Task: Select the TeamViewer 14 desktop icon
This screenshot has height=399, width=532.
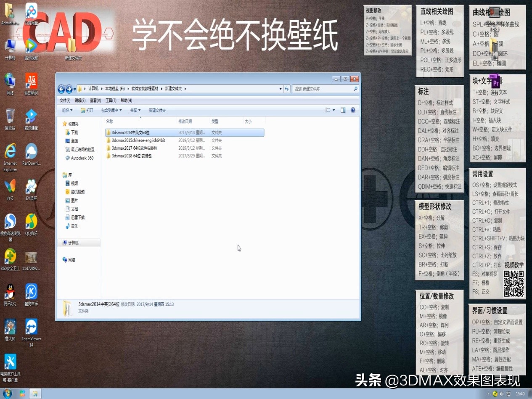Action: [31, 333]
